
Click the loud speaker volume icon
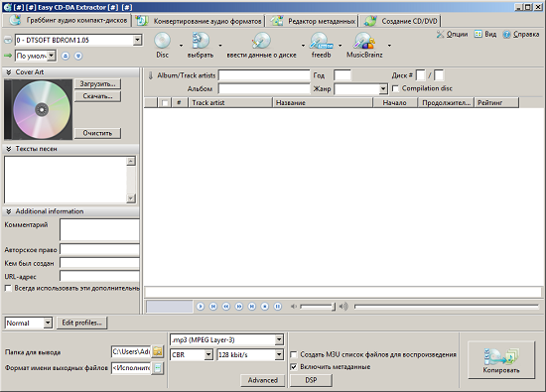(343, 307)
